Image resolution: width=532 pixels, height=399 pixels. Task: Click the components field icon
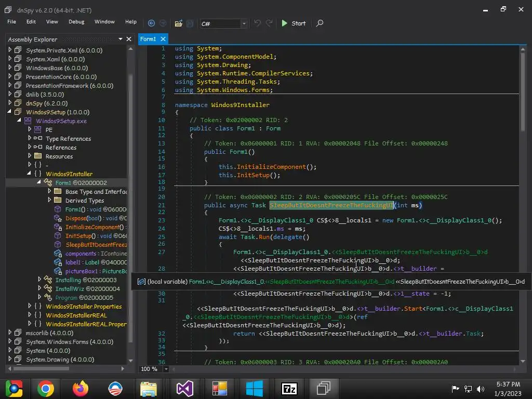click(x=58, y=253)
